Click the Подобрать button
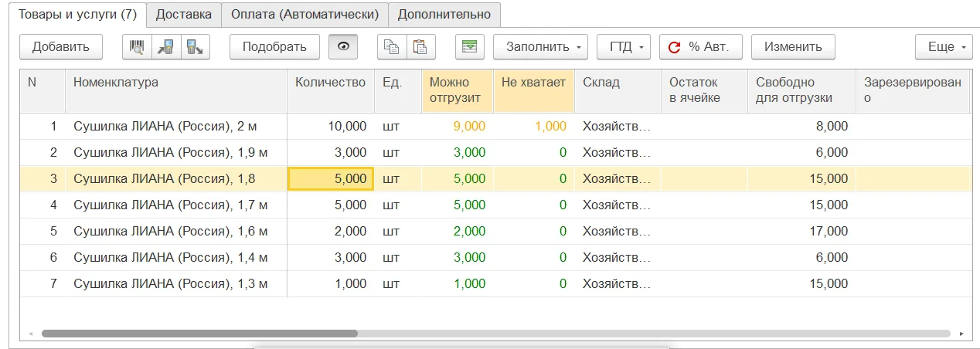The image size is (980, 349). [274, 46]
